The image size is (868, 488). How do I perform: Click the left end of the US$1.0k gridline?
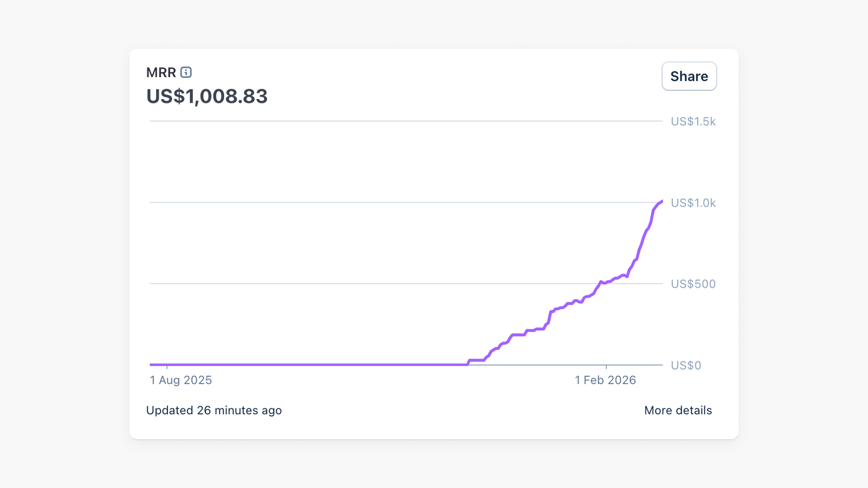click(151, 202)
